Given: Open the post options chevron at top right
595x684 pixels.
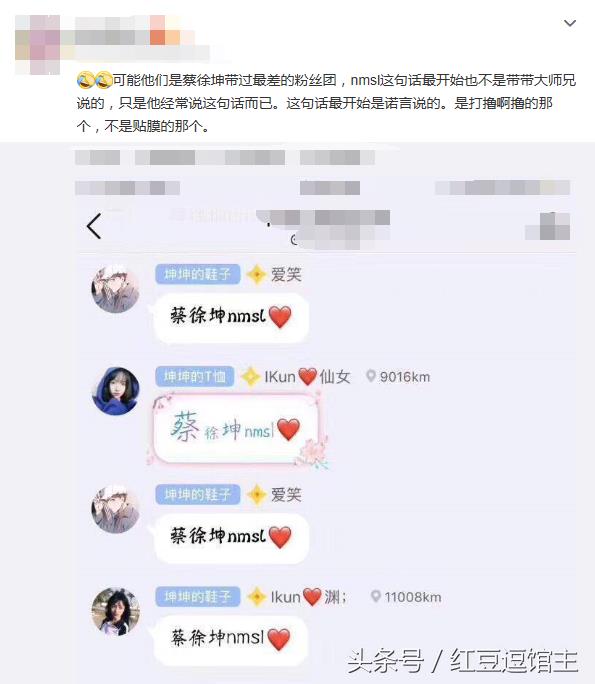Looking at the screenshot, I should tap(570, 23).
